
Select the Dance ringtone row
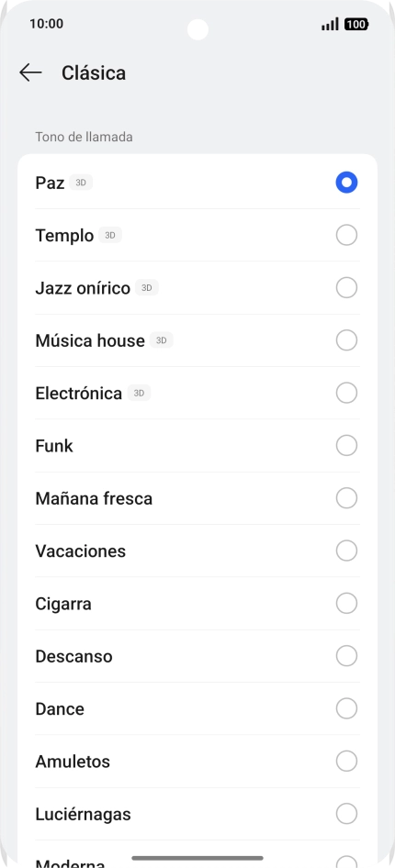coord(197,708)
